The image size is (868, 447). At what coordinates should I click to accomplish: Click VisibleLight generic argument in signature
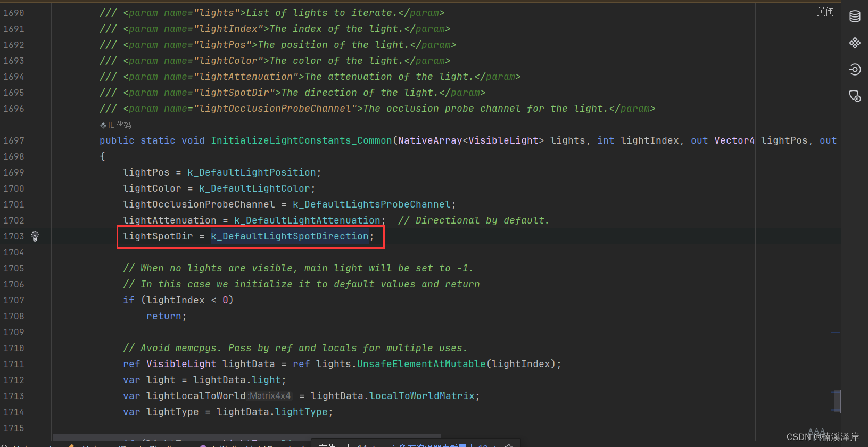tap(503, 140)
